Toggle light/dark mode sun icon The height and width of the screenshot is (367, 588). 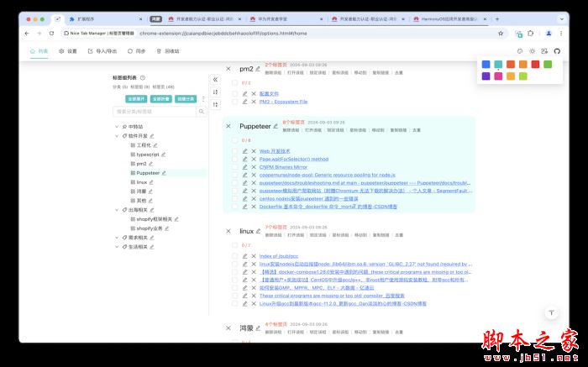pos(532,51)
